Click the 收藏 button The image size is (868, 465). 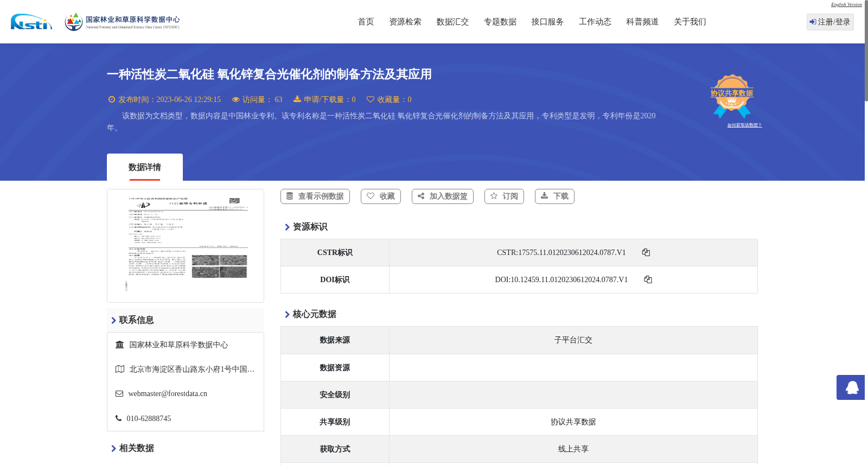pos(381,196)
